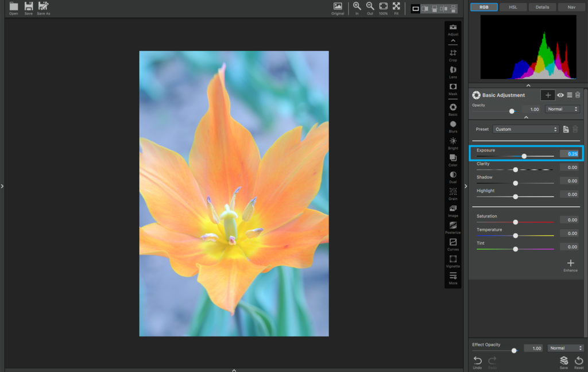Expand the left side panel arrow

[2, 186]
